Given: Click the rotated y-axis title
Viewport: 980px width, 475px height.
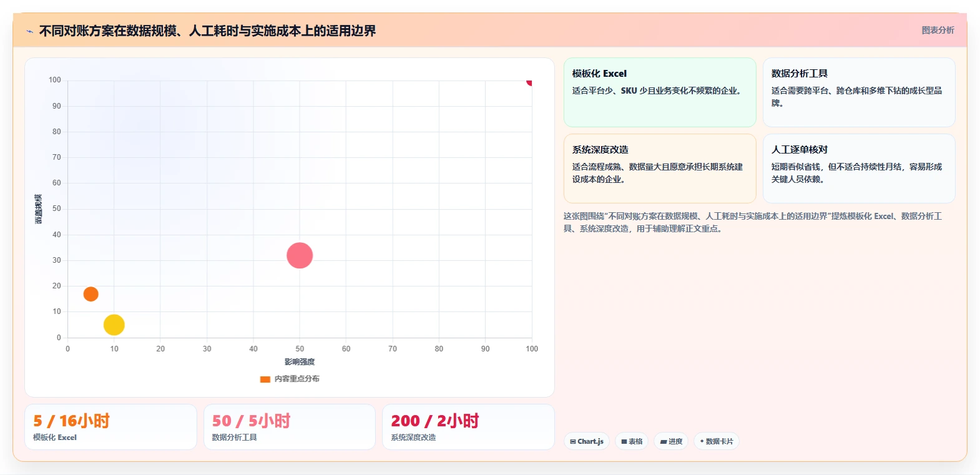Looking at the screenshot, I should pyautogui.click(x=39, y=209).
